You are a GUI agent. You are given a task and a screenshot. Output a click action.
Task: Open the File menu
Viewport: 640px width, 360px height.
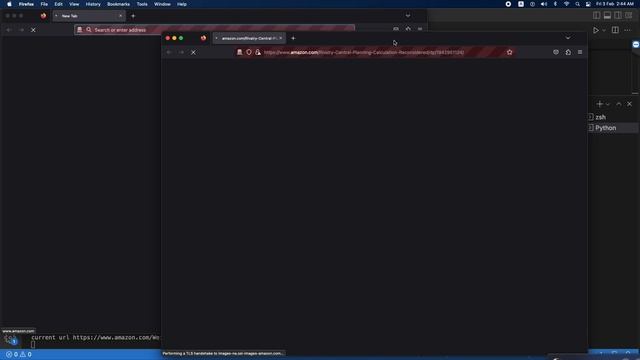click(x=44, y=4)
